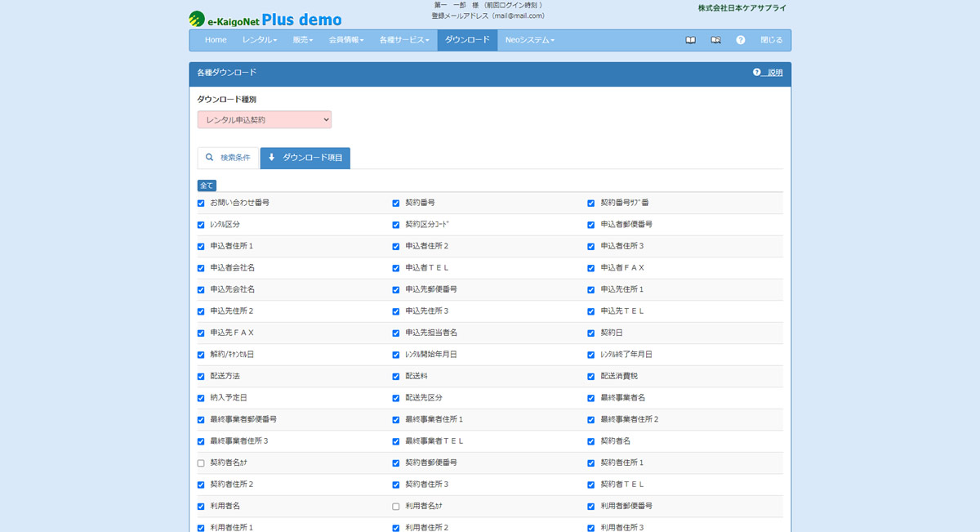Uncheck the お問い合わせ番号 checkbox
Image resolution: width=980 pixels, height=532 pixels.
click(x=201, y=203)
